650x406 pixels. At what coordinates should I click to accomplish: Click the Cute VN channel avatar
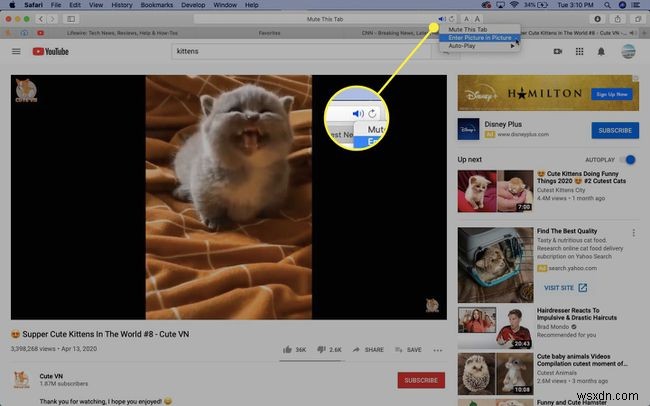click(x=21, y=379)
